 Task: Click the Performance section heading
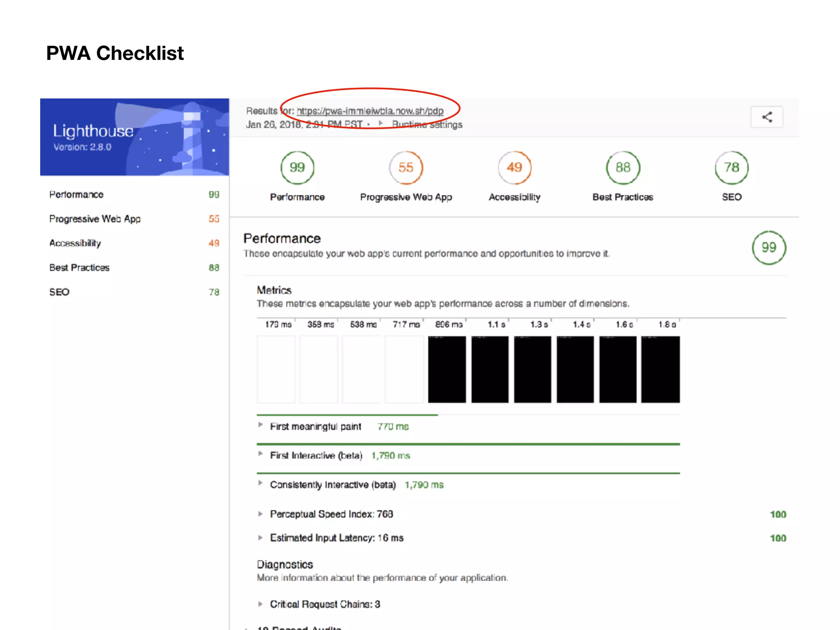click(282, 238)
